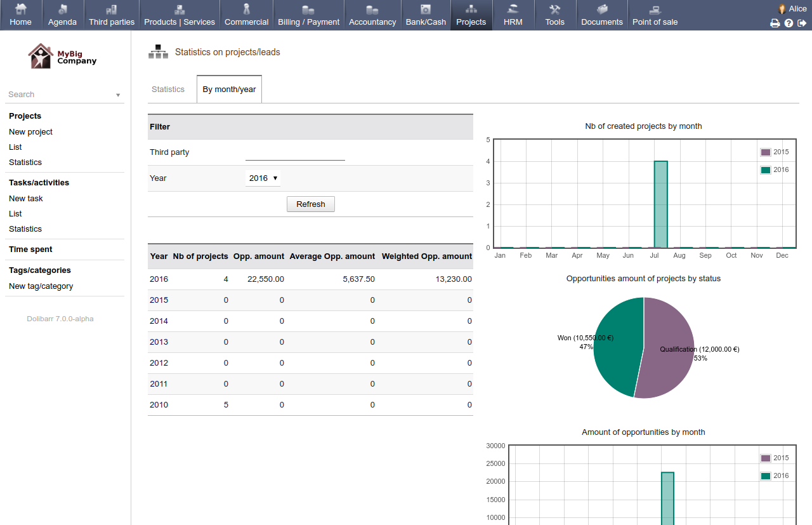Screen dimensions: 812x525
Task: Open the Home menu icon
Action: tap(21, 9)
